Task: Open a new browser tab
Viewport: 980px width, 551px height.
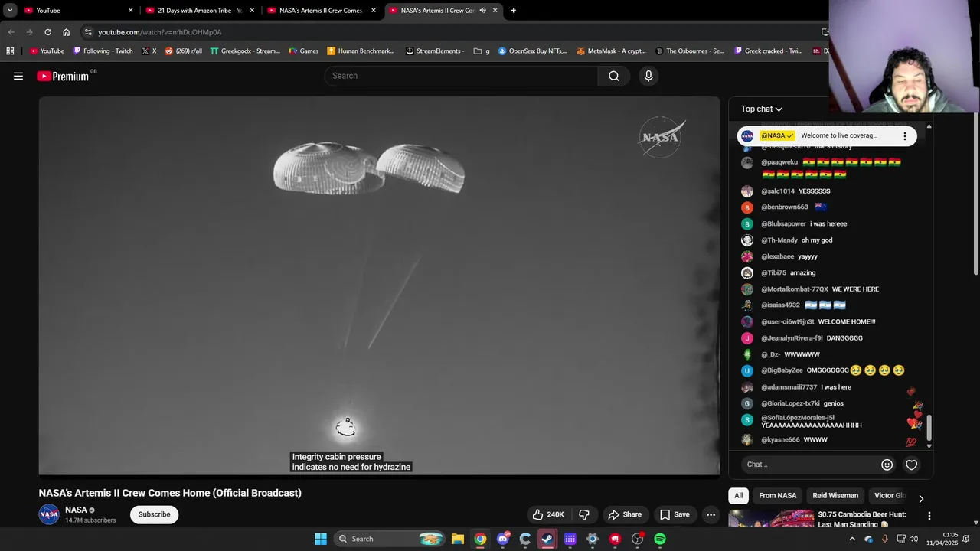Action: pyautogui.click(x=513, y=10)
